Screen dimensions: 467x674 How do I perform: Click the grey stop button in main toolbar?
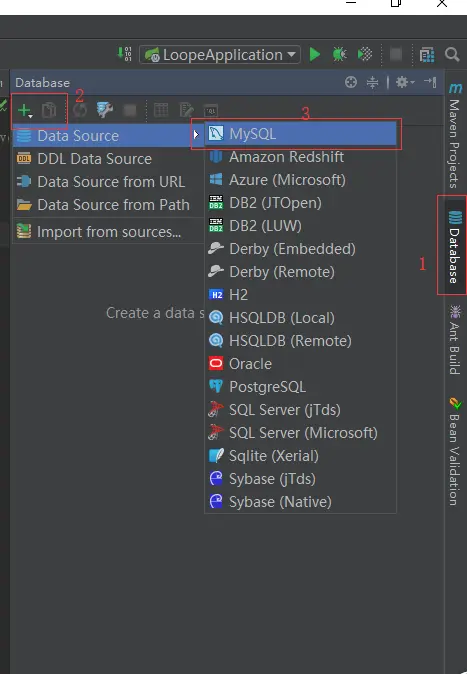396,55
